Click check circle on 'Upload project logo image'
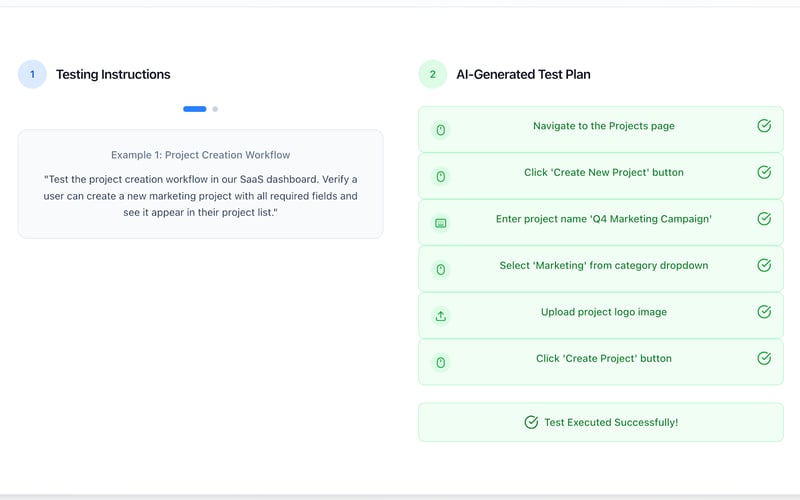Viewport: 800px width, 500px height. [764, 312]
